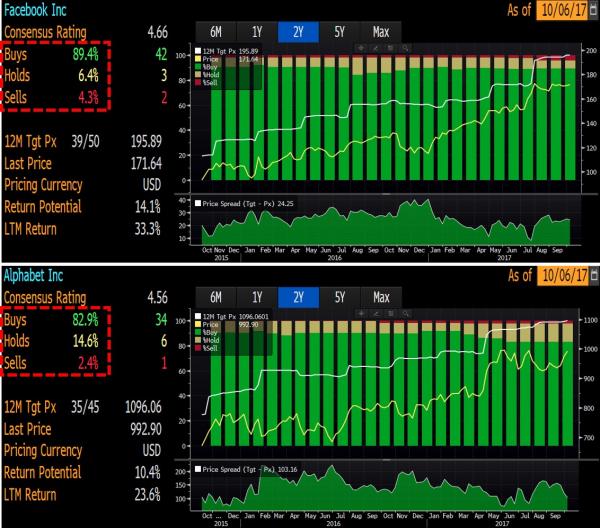Click the magnifier zoom icon in Facebook chart toolbar
Screen dimensions: 600x528
coord(405,48)
